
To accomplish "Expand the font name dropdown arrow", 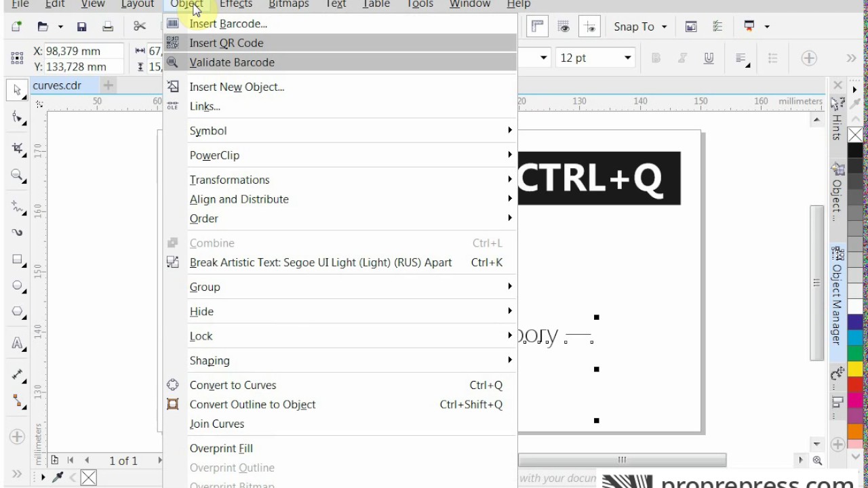I will pos(543,58).
